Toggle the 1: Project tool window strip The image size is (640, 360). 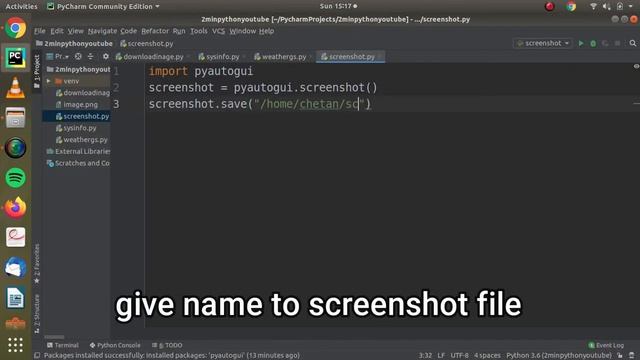click(x=37, y=71)
